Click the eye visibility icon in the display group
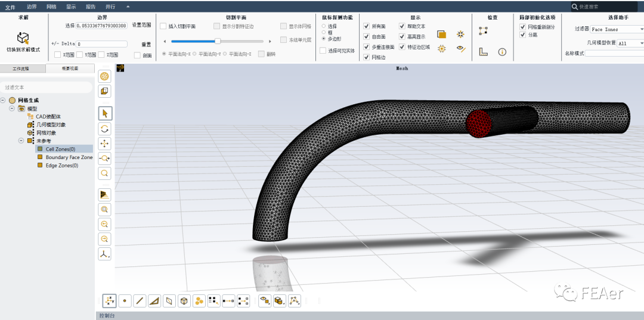The width and height of the screenshot is (644, 320). click(461, 49)
